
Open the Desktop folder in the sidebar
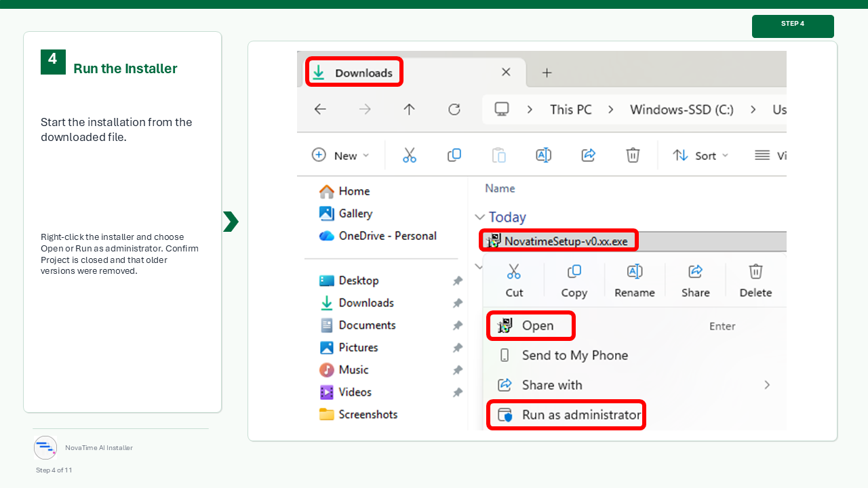(x=349, y=281)
